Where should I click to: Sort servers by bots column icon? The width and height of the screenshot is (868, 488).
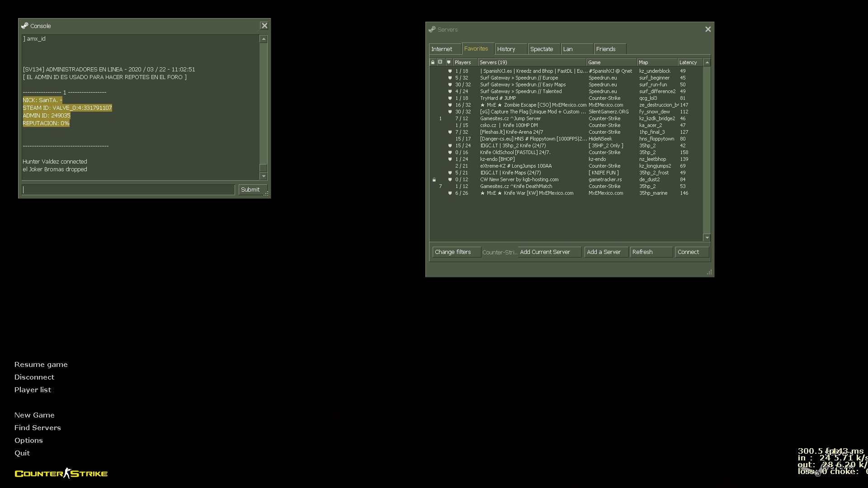click(x=440, y=62)
